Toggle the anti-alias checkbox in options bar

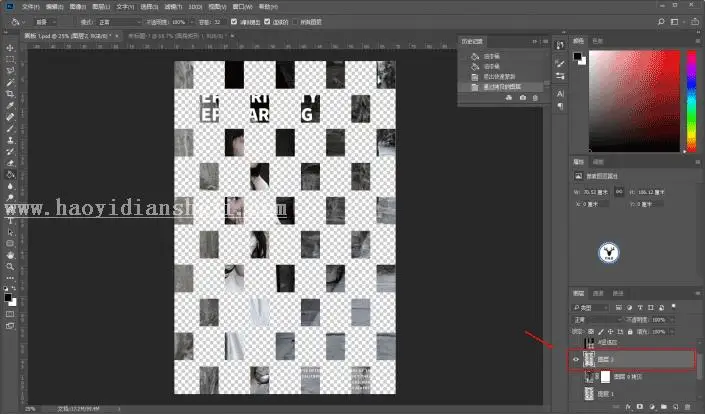234,22
